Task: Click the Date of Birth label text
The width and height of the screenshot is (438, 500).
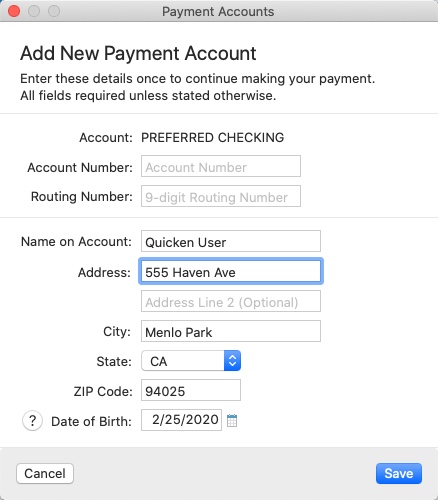Action: coord(91,421)
